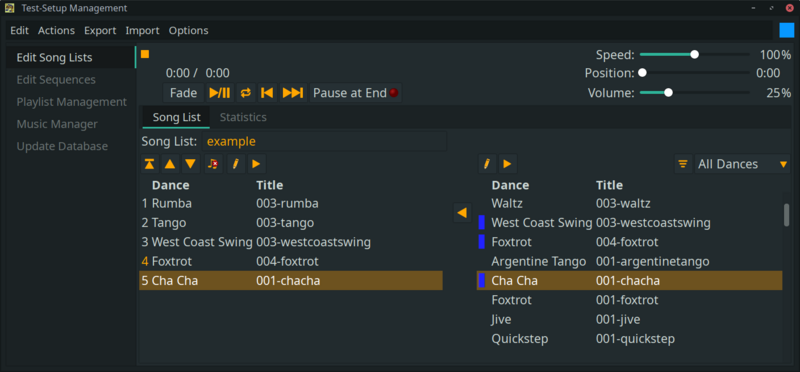Click the play/pause playback icon
The width and height of the screenshot is (800, 372).
(220, 93)
